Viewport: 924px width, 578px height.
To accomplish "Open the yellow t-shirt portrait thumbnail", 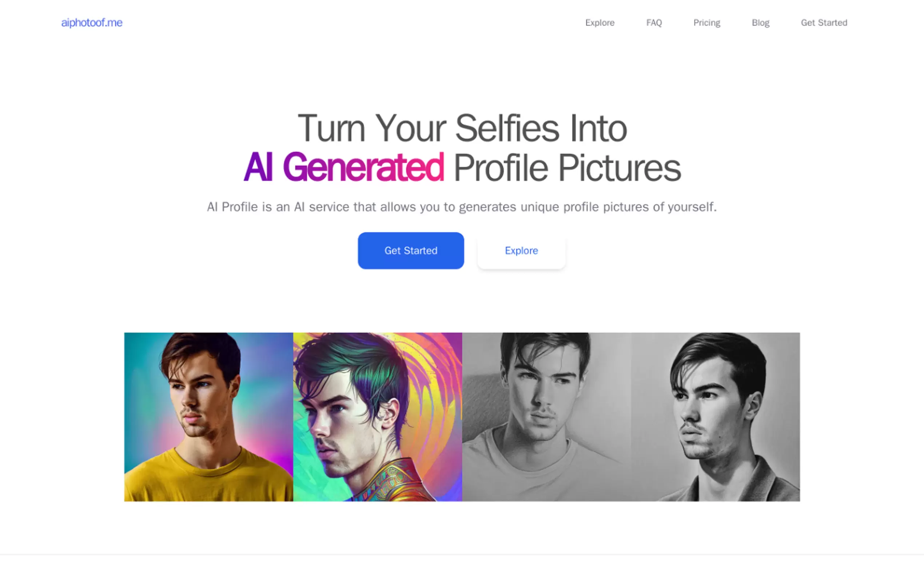I will tap(208, 417).
